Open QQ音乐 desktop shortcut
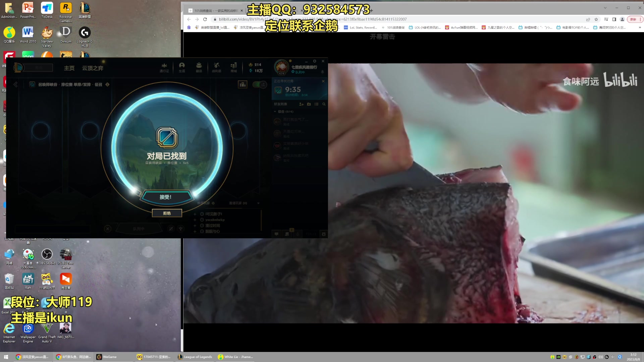644x362 pixels. [9, 35]
